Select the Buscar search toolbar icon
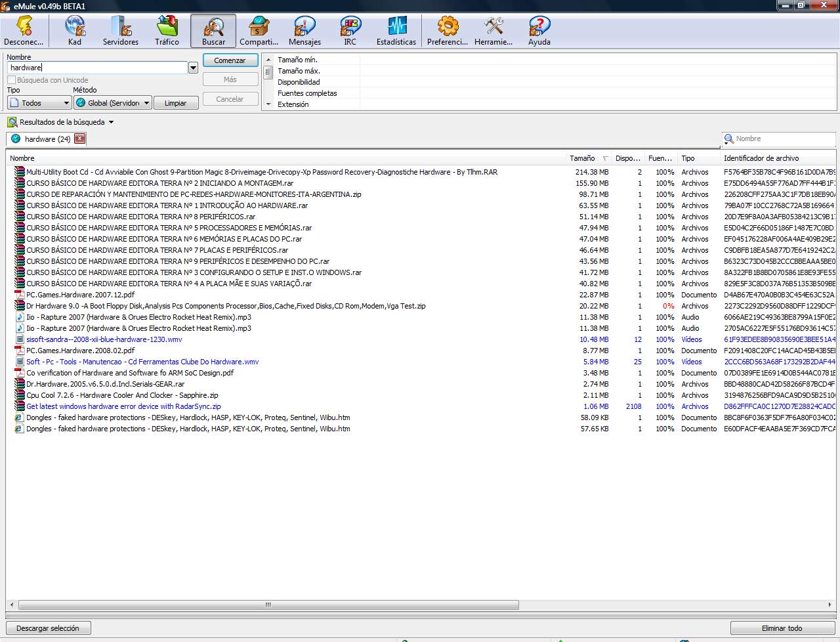Screen dimensions: 840x642 pyautogui.click(x=213, y=31)
